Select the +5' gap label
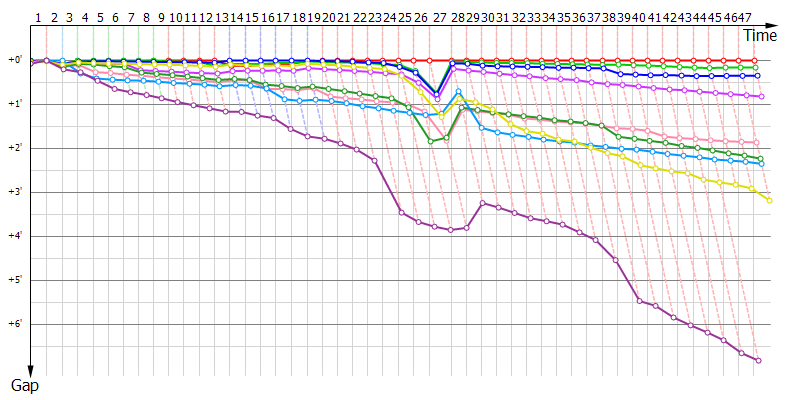Viewport: 800px width, 400px height. coord(15,280)
